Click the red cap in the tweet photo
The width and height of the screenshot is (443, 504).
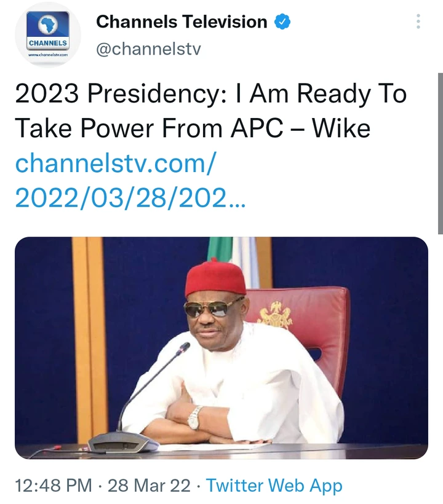point(215,278)
